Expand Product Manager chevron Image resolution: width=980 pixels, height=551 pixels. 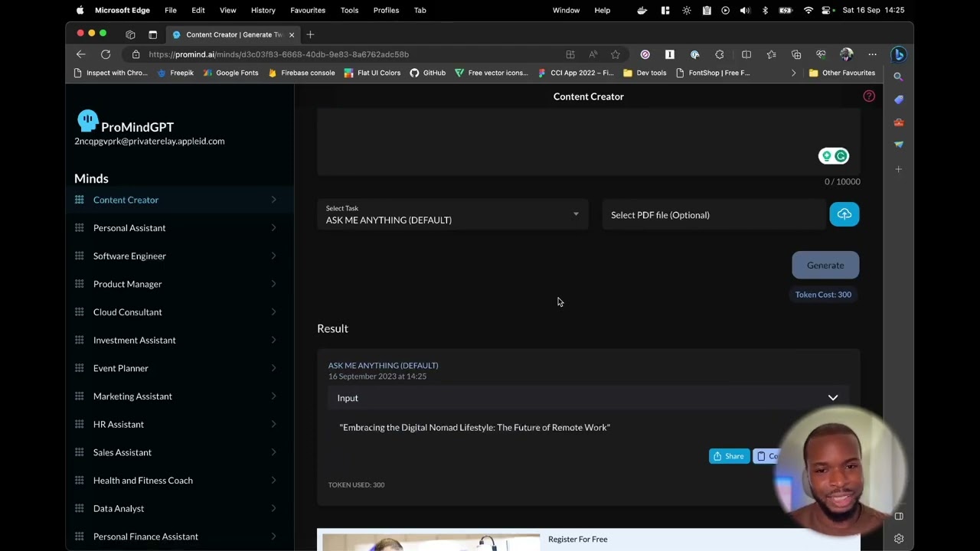pos(273,284)
